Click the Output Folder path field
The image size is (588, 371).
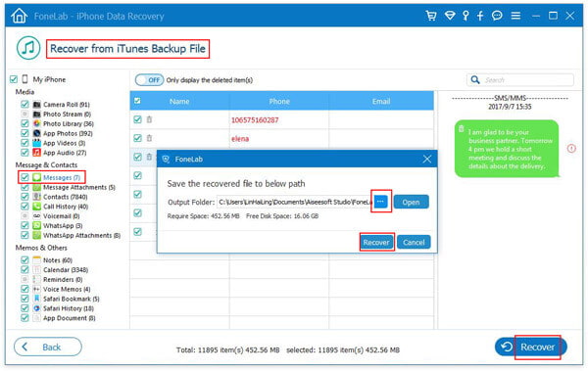click(x=295, y=202)
